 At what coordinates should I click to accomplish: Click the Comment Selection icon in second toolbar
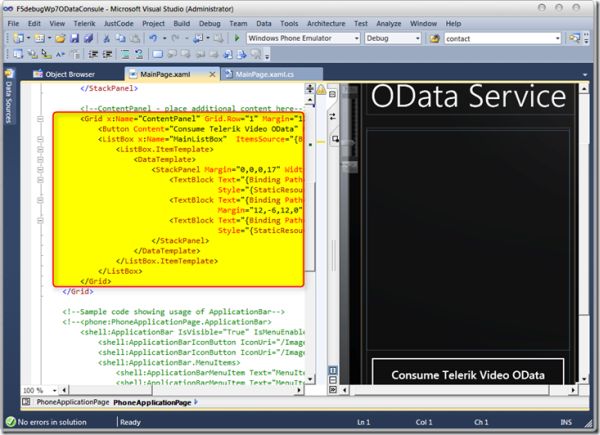click(x=125, y=54)
